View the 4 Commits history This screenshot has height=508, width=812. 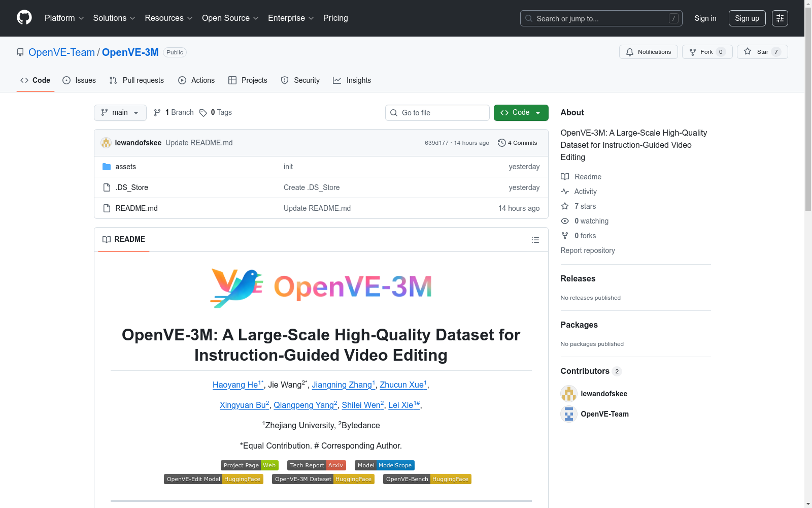pyautogui.click(x=518, y=143)
